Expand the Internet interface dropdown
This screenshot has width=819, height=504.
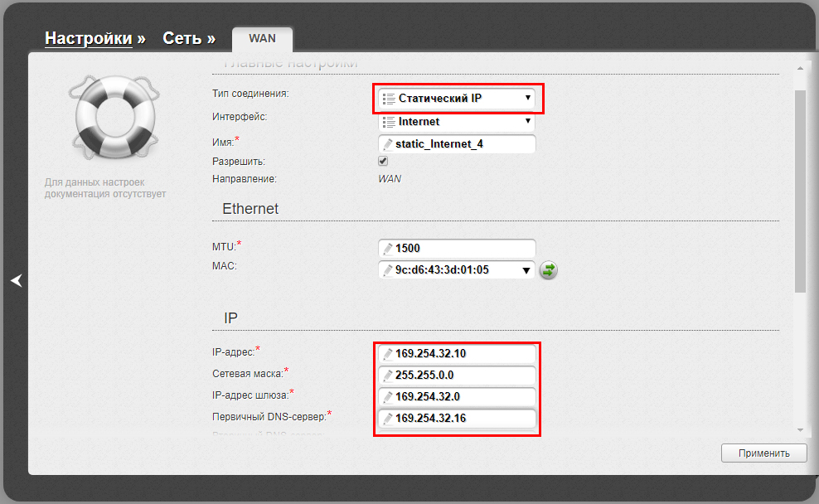coord(457,122)
